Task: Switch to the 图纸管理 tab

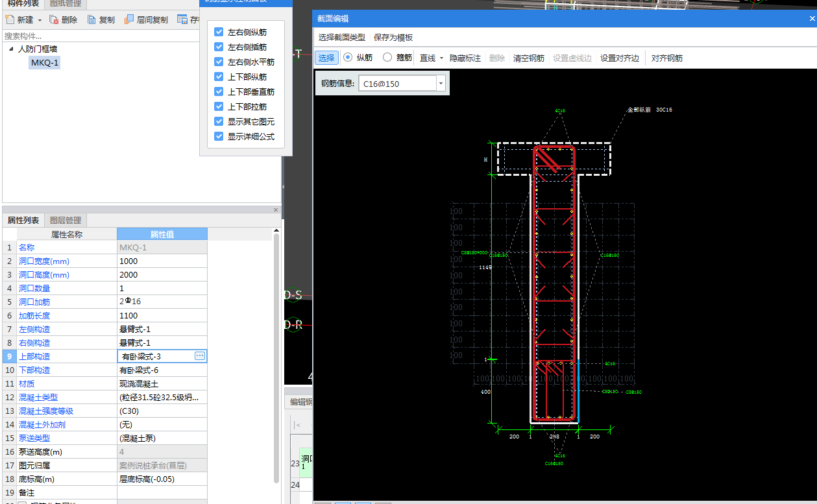Action: tap(66, 4)
